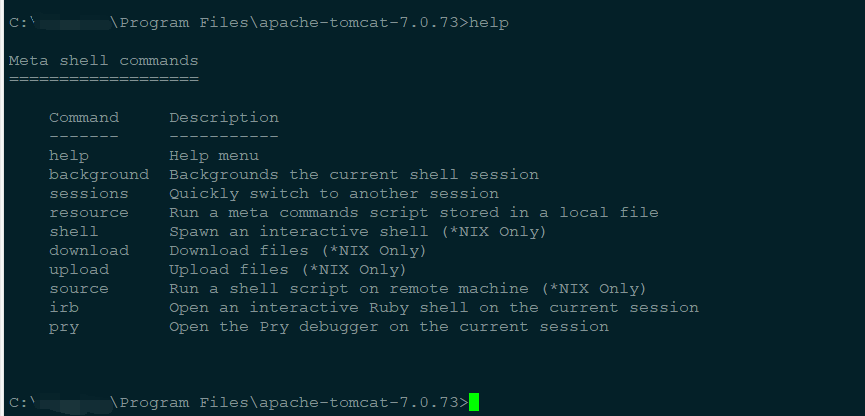Select the 'background' command name

point(99,175)
